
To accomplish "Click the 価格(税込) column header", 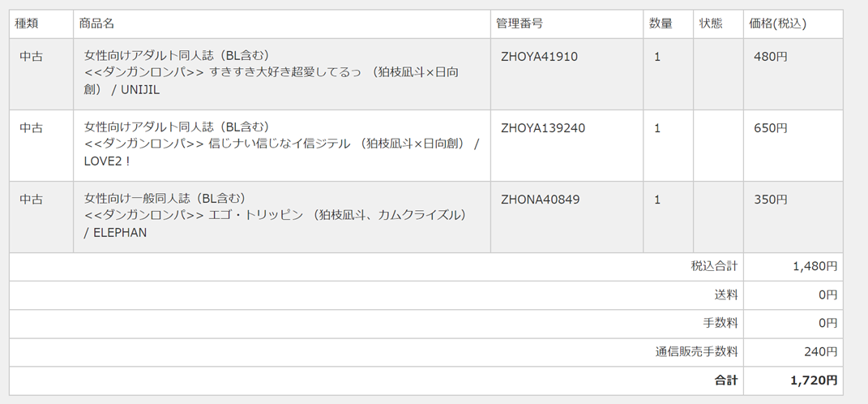I will [x=778, y=24].
